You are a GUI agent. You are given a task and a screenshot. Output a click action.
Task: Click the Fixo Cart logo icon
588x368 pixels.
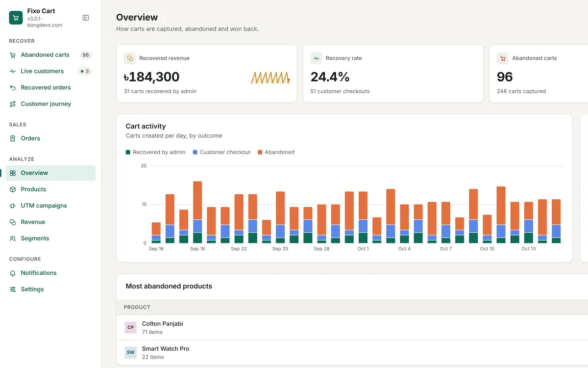[x=16, y=18]
